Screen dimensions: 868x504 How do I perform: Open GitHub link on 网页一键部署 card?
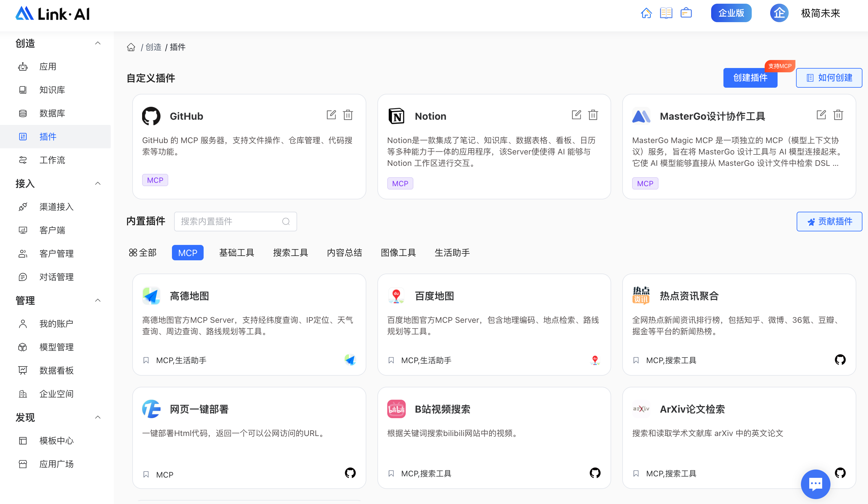350,473
